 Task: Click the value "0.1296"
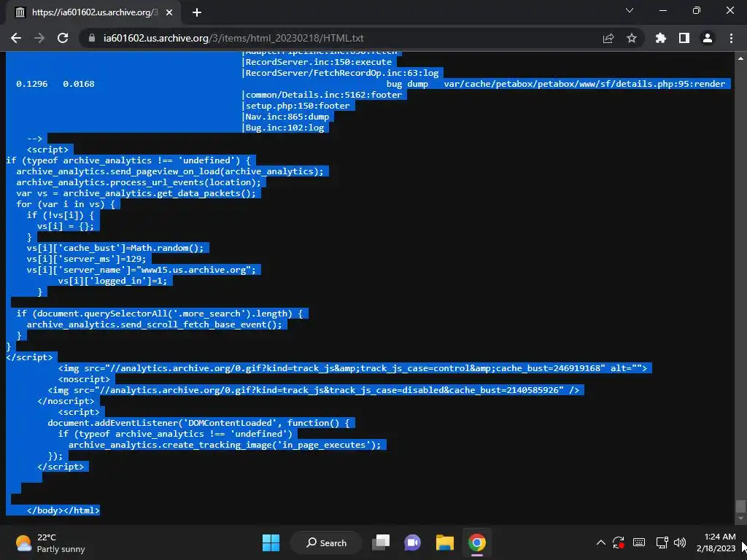click(32, 84)
